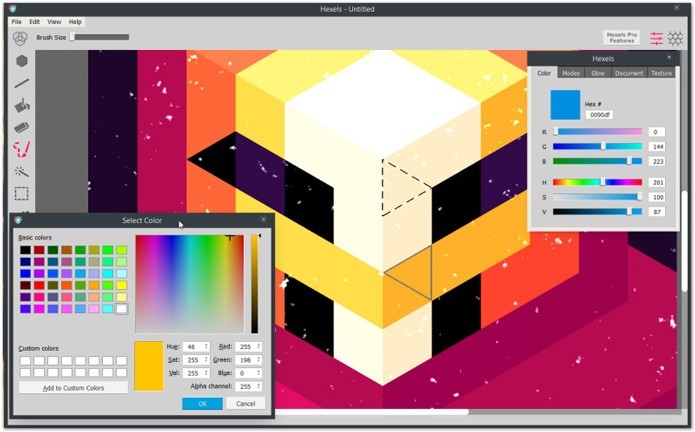Switch to the Color tab

pos(544,73)
